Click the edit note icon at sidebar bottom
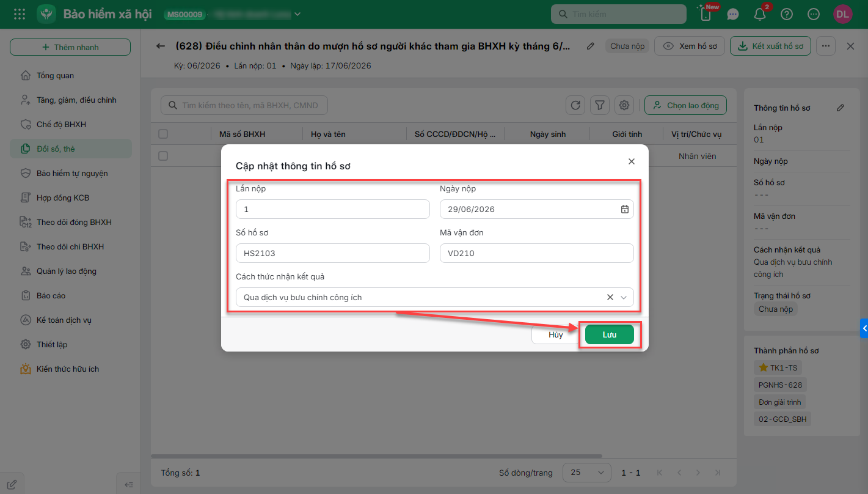The width and height of the screenshot is (868, 494). (12, 485)
